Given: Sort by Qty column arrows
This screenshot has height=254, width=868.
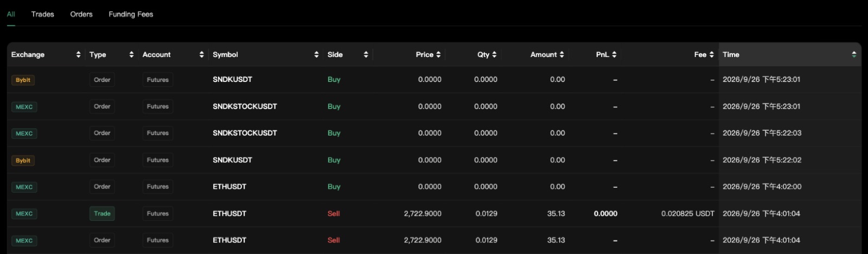Looking at the screenshot, I should coord(494,54).
